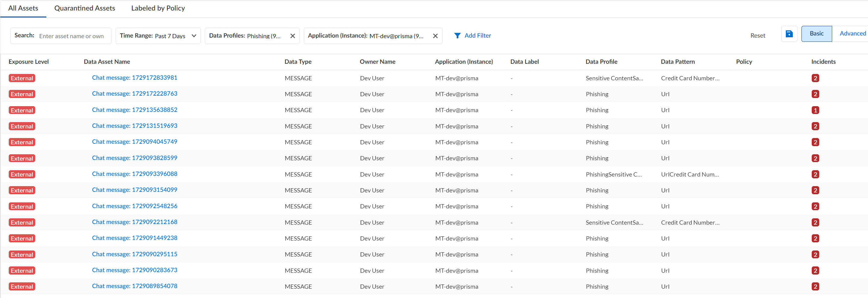
Task: Open Chat message: 1729172228763 link
Action: tap(135, 94)
